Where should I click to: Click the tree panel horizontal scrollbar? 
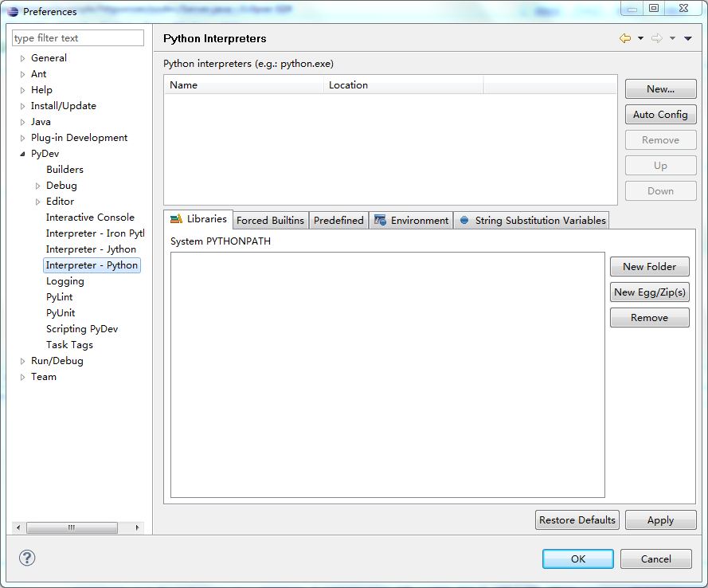[x=72, y=527]
